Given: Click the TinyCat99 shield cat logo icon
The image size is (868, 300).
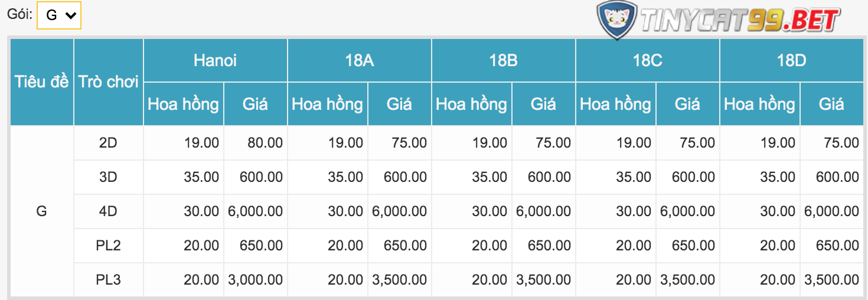Looking at the screenshot, I should [616, 19].
